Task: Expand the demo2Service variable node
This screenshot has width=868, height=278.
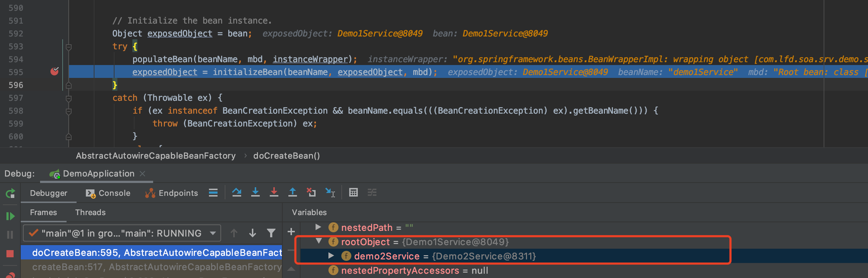Action: click(x=331, y=256)
